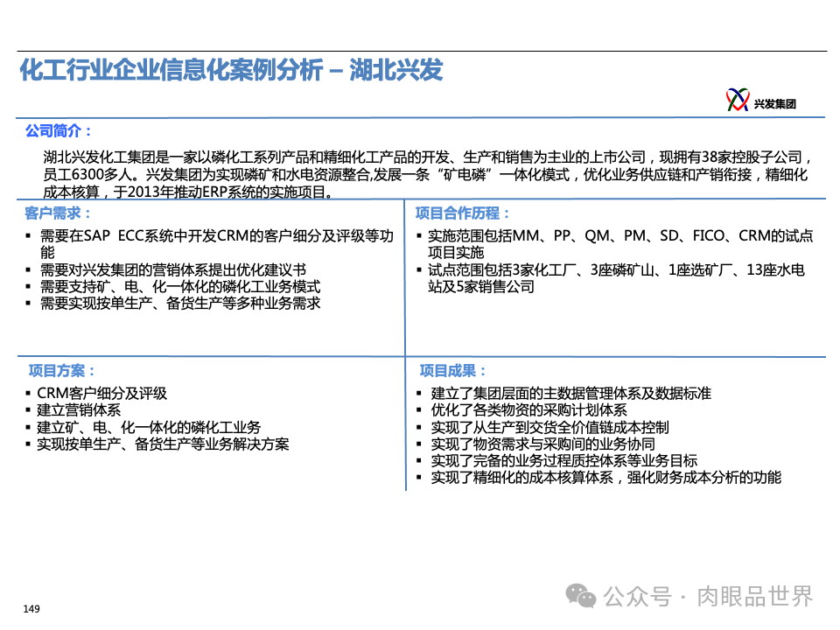The width and height of the screenshot is (840, 630).
Task: Select the 项目合作历程 heading
Action: (x=462, y=213)
